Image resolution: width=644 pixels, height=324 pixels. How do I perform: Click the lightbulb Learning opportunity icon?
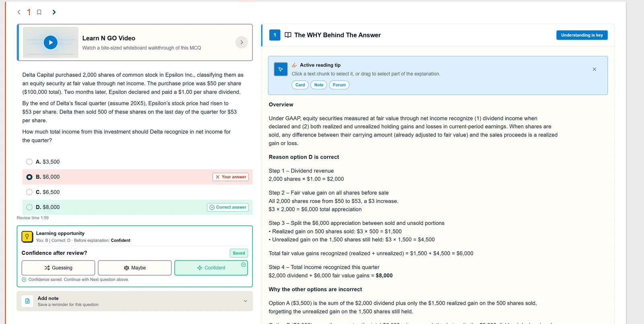click(x=27, y=237)
